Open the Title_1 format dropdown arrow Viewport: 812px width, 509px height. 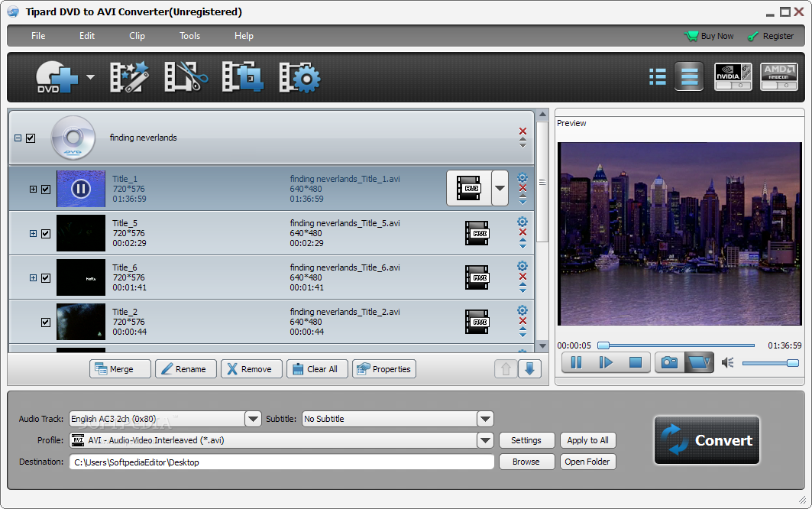(500, 188)
